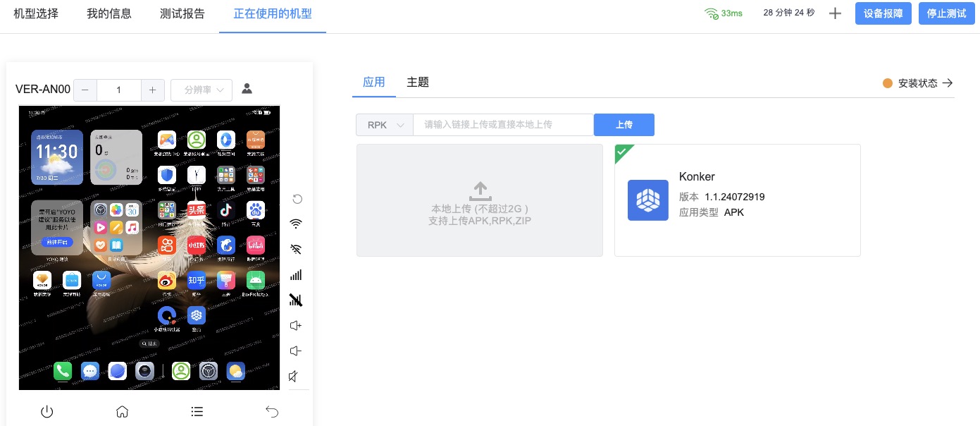
Task: Click the 设备报障 button
Action: 883,13
